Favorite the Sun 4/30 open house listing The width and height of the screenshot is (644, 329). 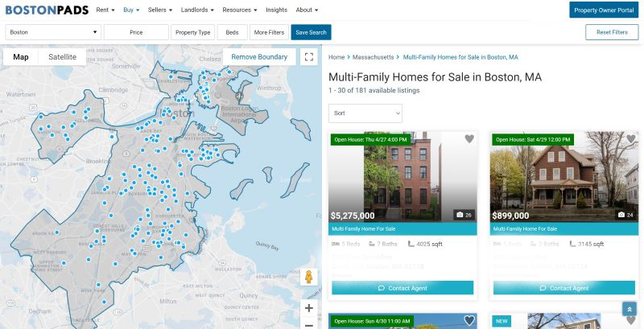tap(469, 320)
